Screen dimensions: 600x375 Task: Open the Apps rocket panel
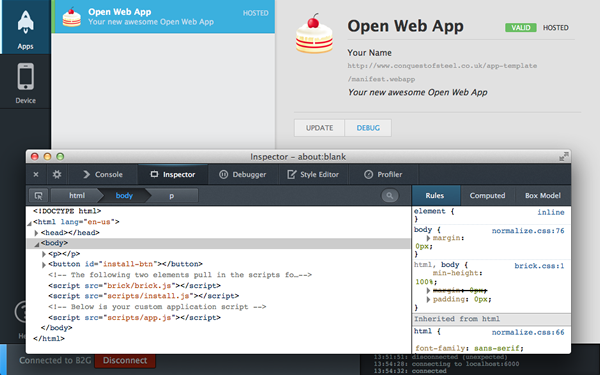point(25,27)
